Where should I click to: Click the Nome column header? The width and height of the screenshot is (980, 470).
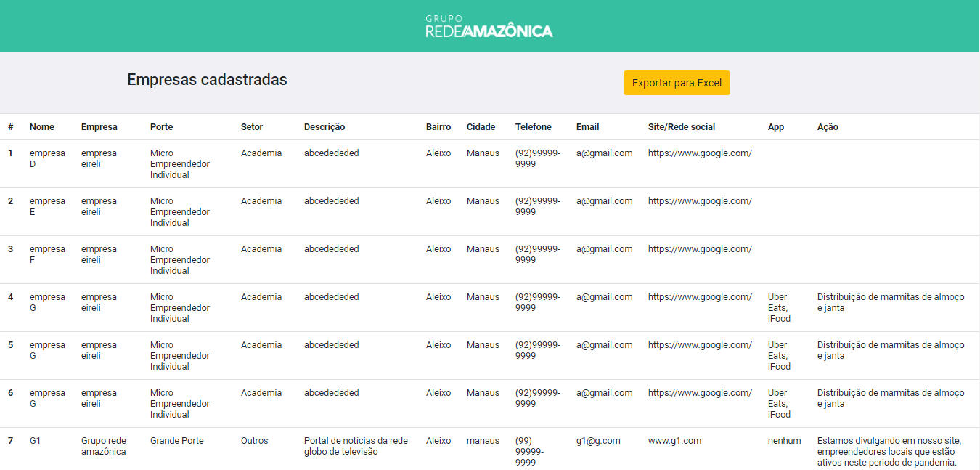42,127
